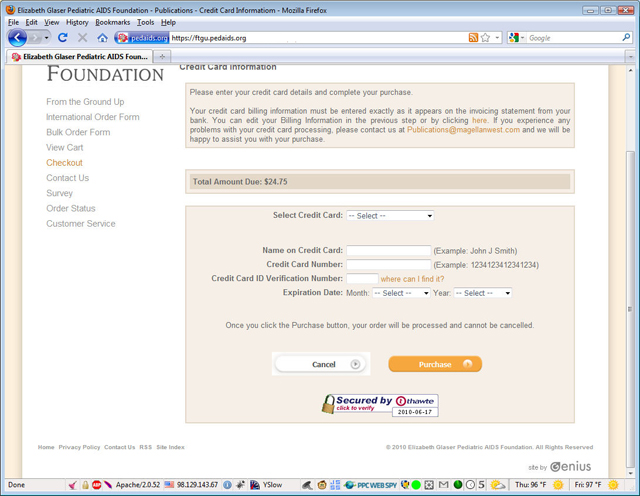Click the Privacy Policy footer link
Screen dimensions: 640x496
tap(79, 447)
